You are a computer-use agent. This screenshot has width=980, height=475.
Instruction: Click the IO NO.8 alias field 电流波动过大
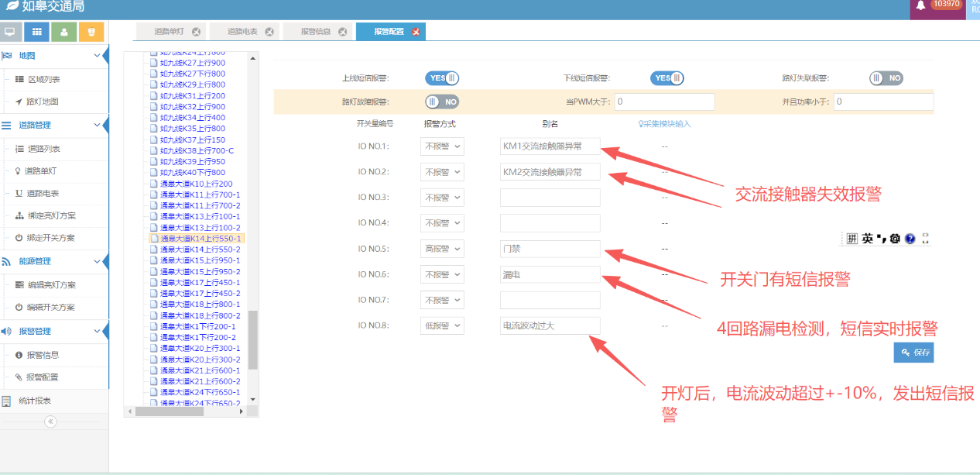tap(550, 325)
